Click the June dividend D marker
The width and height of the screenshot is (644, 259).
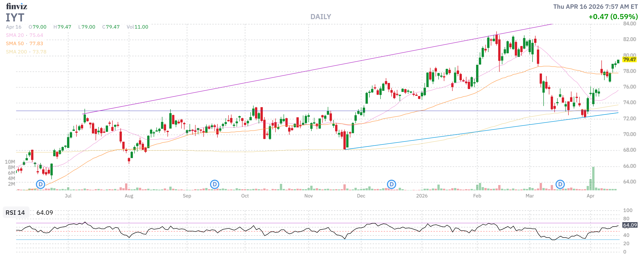[x=41, y=185]
